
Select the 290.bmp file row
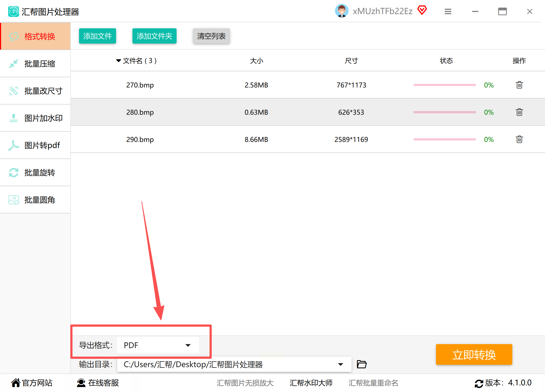[140, 139]
